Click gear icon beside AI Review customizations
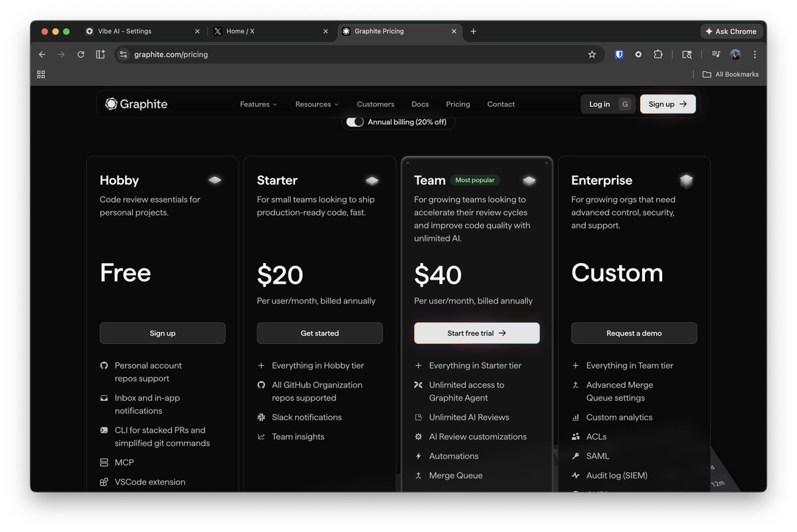This screenshot has width=797, height=532. (418, 437)
